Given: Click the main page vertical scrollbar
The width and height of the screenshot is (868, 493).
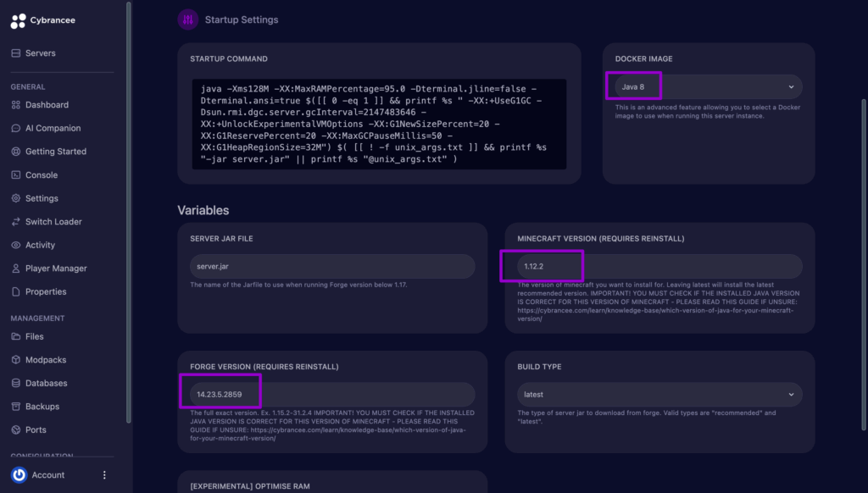Looking at the screenshot, I should click(x=864, y=264).
